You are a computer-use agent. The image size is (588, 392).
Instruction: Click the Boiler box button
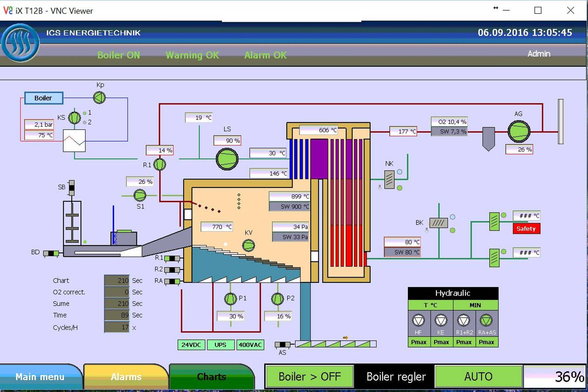(43, 98)
